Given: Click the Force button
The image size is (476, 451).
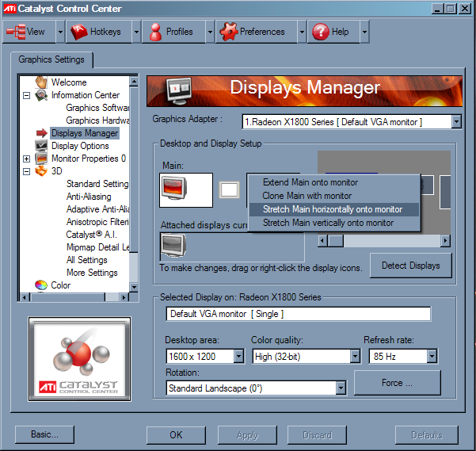Looking at the screenshot, I should 397,383.
